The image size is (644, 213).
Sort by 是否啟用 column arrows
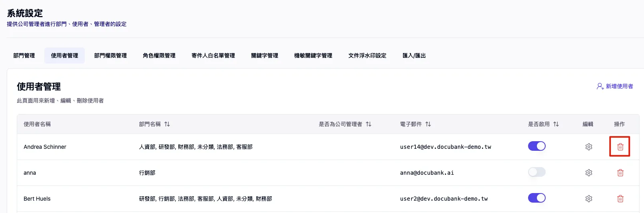tap(556, 124)
